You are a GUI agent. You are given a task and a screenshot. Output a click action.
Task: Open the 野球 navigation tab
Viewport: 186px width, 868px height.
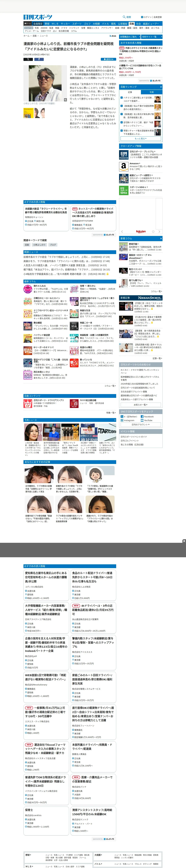(47, 24)
